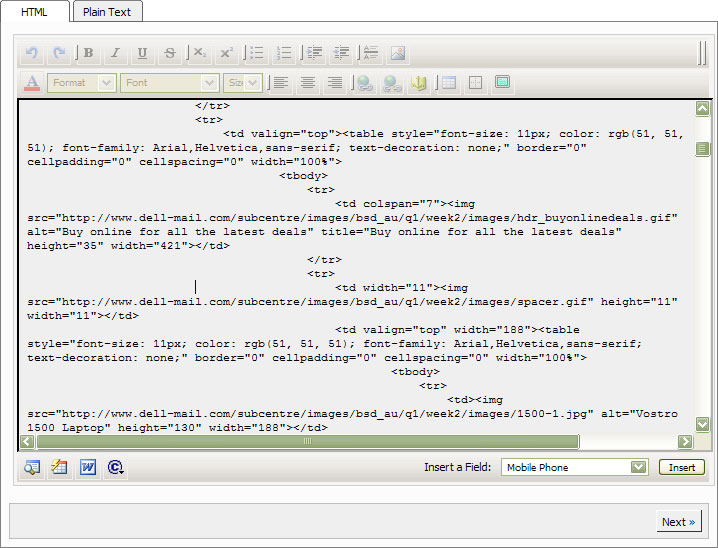Click the form/frame insert icon

(x=502, y=83)
